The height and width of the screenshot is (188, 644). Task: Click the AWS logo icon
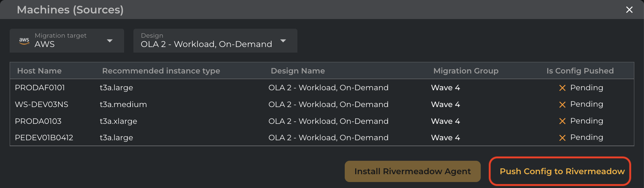click(24, 41)
